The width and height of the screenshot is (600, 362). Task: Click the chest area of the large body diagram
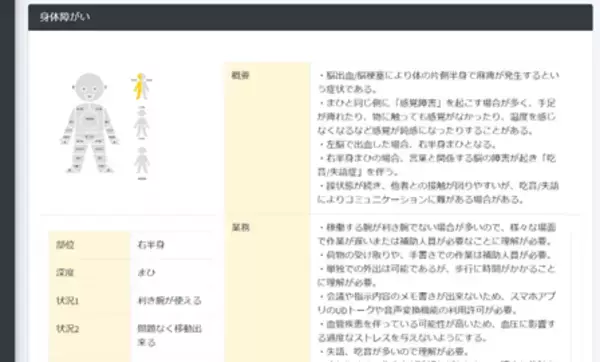[x=90, y=119]
